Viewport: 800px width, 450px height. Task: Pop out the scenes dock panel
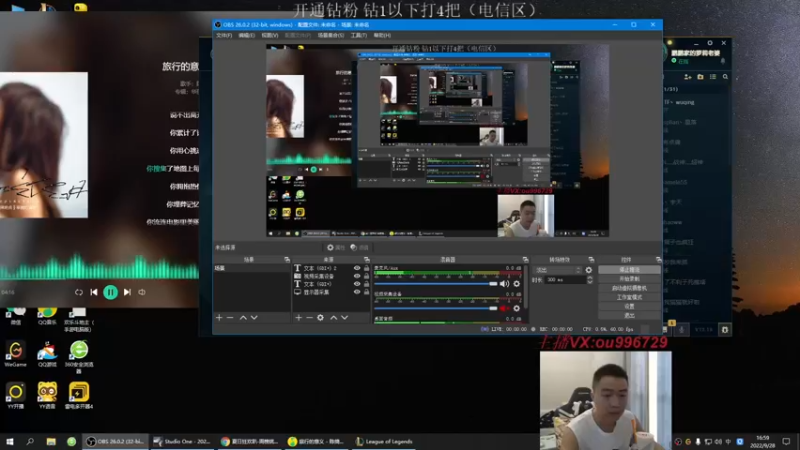(287, 260)
